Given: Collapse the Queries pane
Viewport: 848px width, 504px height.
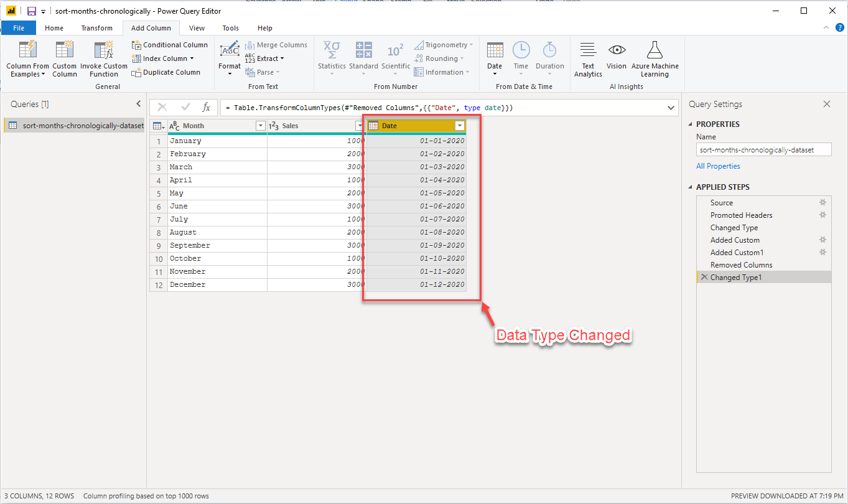Looking at the screenshot, I should coord(138,103).
